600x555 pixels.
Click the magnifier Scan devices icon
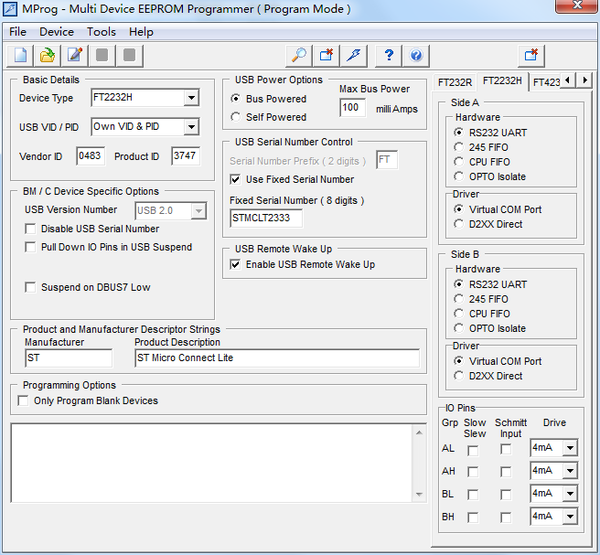[x=299, y=56]
